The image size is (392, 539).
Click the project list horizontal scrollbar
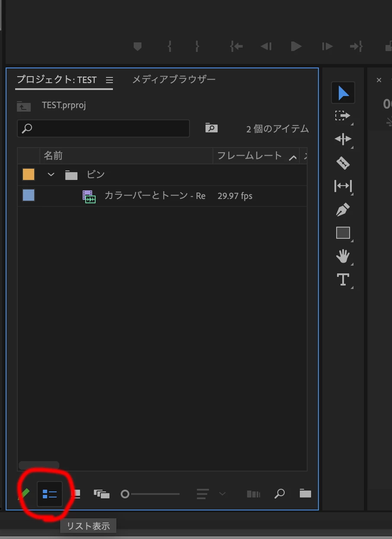point(39,465)
